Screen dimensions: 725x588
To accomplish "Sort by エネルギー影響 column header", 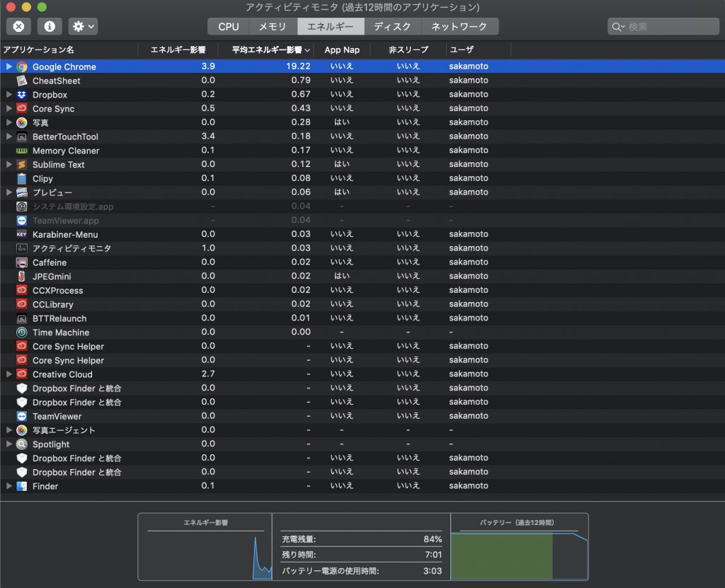I will pos(178,50).
